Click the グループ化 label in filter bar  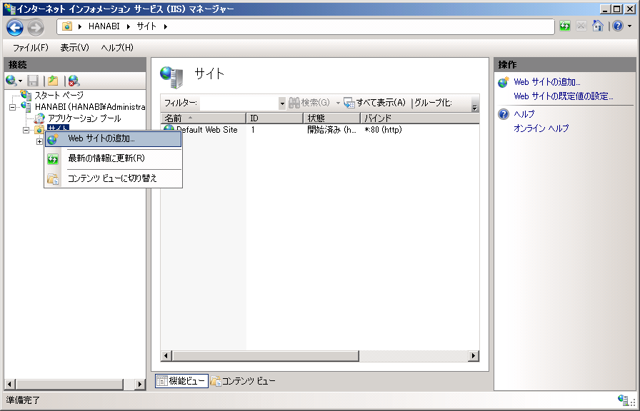click(x=433, y=103)
